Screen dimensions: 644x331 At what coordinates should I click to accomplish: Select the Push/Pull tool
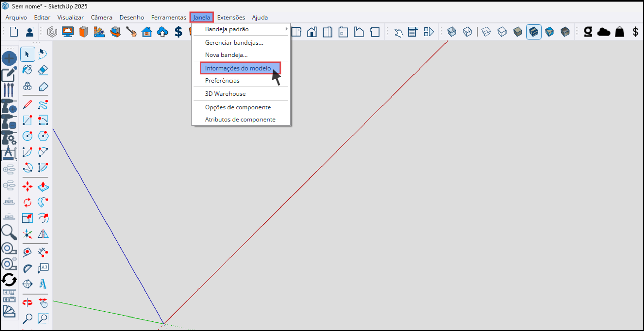[43, 186]
